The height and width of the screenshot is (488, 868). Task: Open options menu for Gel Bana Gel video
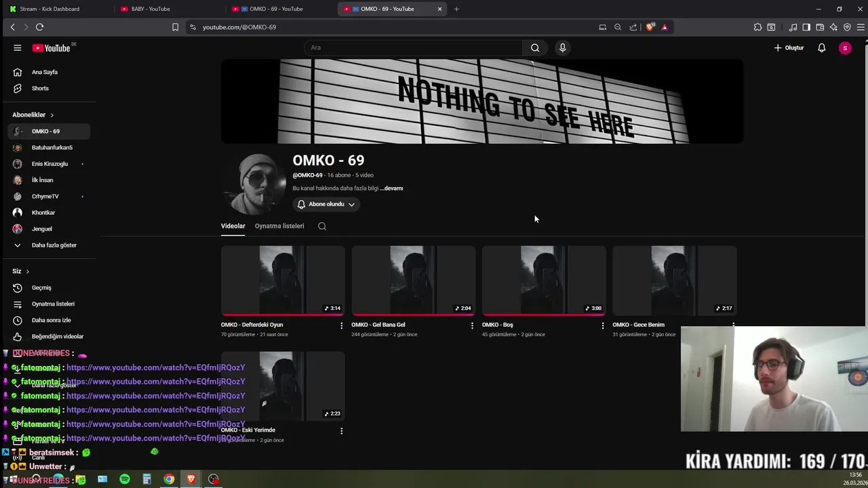[472, 325]
